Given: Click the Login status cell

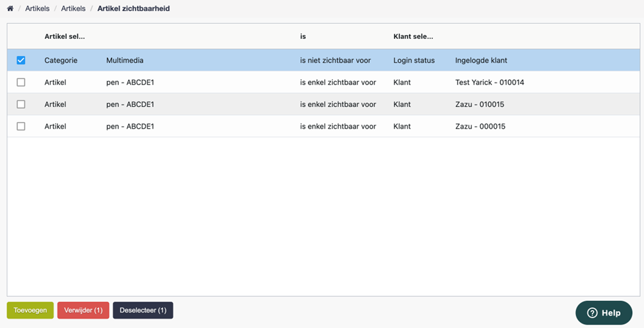Looking at the screenshot, I should (x=414, y=60).
